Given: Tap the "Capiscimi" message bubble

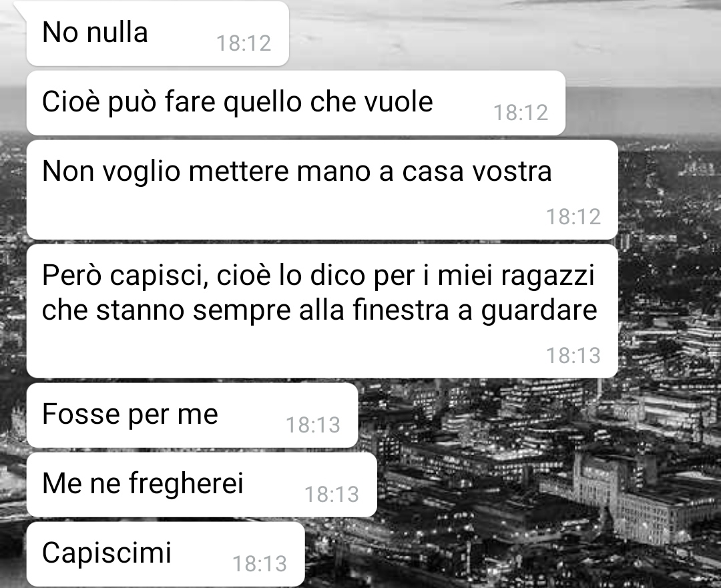Looking at the screenshot, I should tap(166, 553).
